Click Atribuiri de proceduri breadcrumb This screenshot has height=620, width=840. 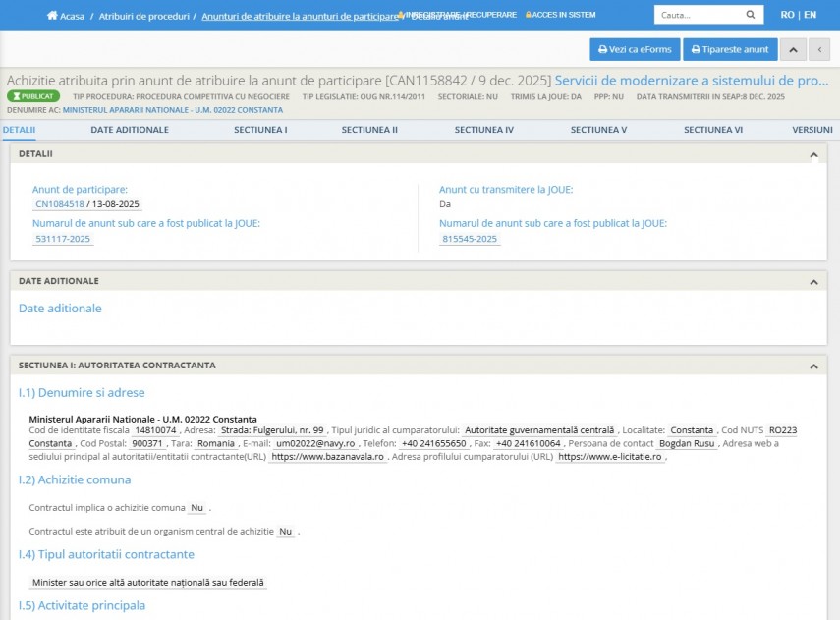144,17
